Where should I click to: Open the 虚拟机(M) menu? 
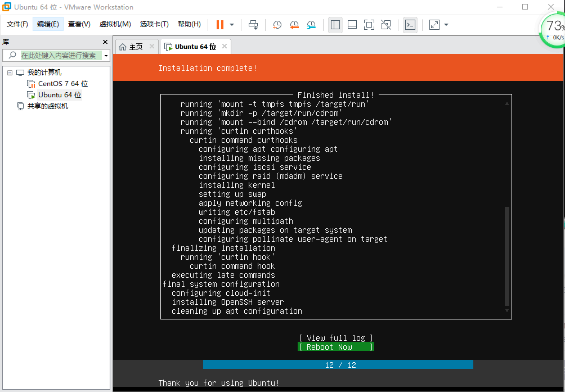[115, 24]
